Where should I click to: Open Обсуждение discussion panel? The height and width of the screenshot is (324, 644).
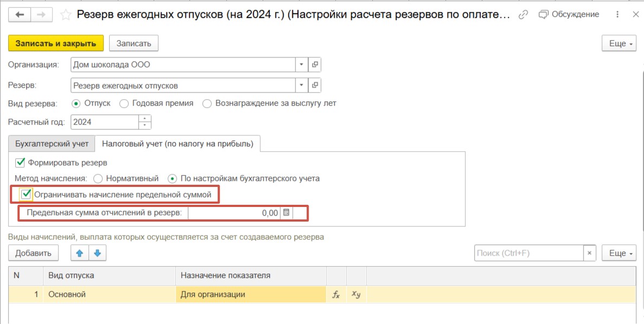point(569,15)
